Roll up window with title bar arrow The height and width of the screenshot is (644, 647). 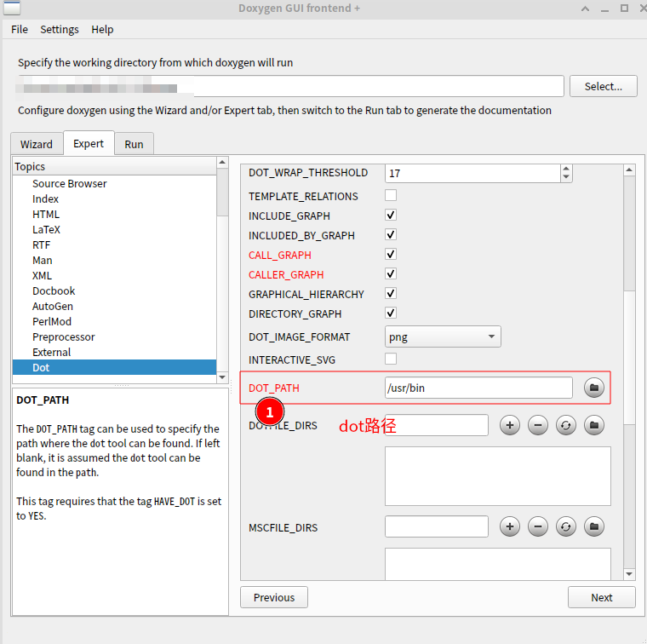[585, 9]
